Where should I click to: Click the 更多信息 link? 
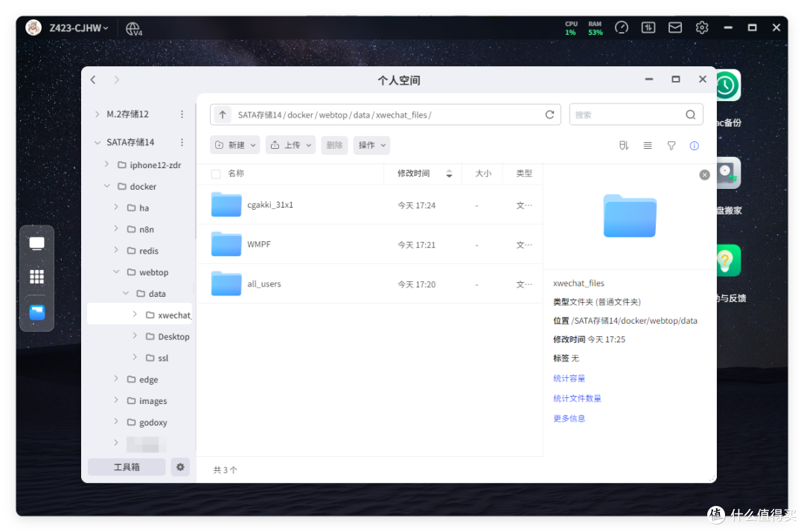569,418
